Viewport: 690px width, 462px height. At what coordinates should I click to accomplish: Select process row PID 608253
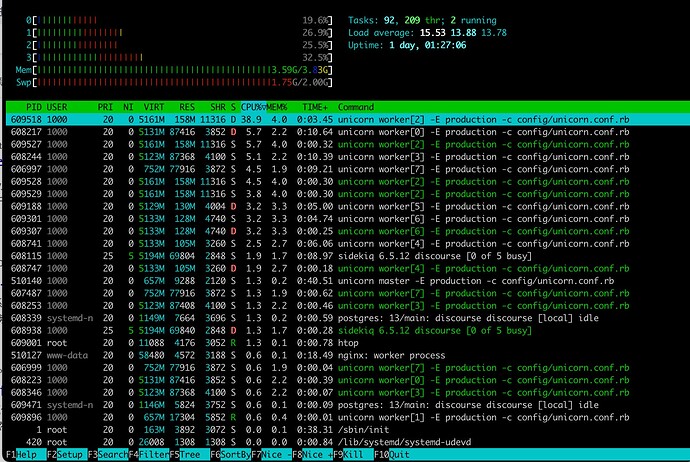(348, 305)
